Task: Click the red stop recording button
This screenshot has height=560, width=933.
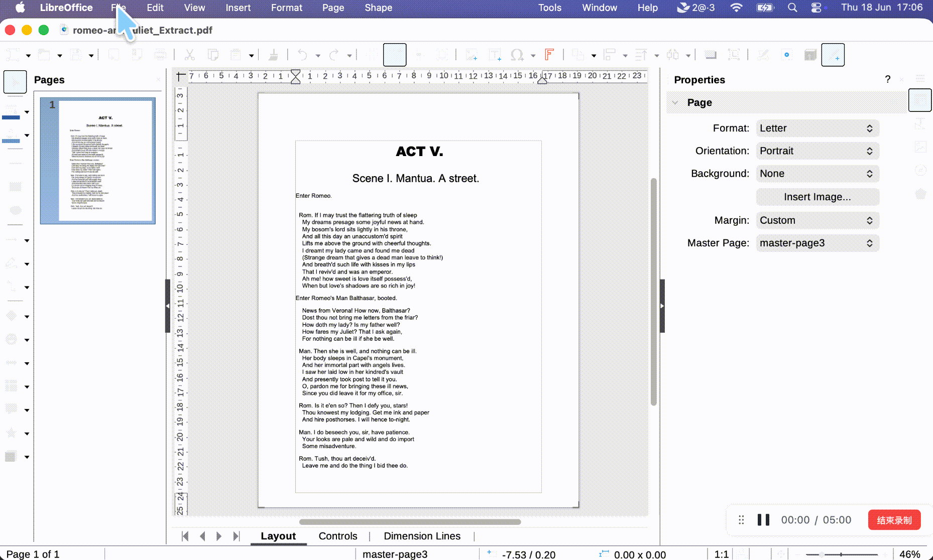Action: (894, 520)
